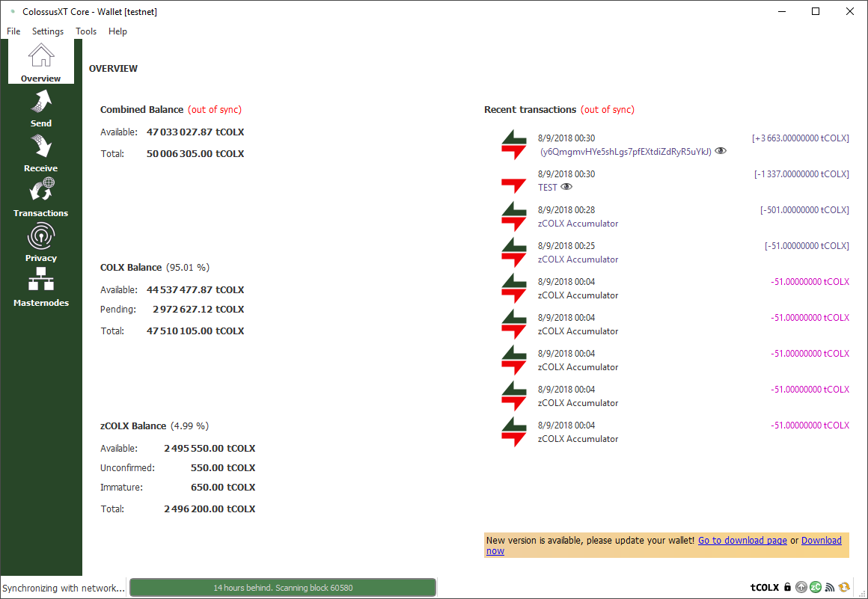Select the 47 033 027.87 tCOLX available balance
868x599 pixels.
click(x=195, y=132)
